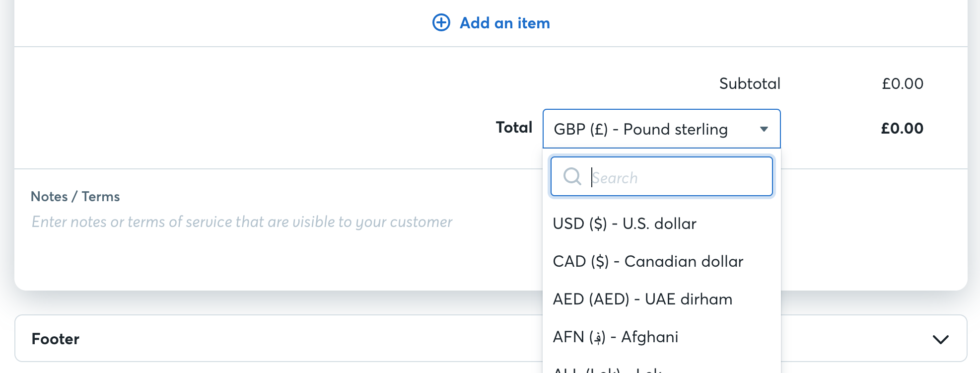980x373 pixels.
Task: Pick AED (AED) - UAE dirham
Action: click(642, 299)
